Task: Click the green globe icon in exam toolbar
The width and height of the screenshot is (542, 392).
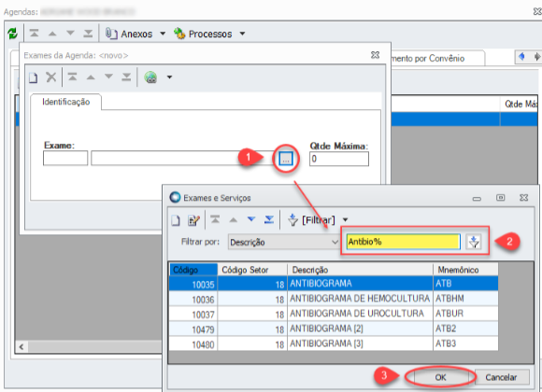Action: tap(150, 77)
